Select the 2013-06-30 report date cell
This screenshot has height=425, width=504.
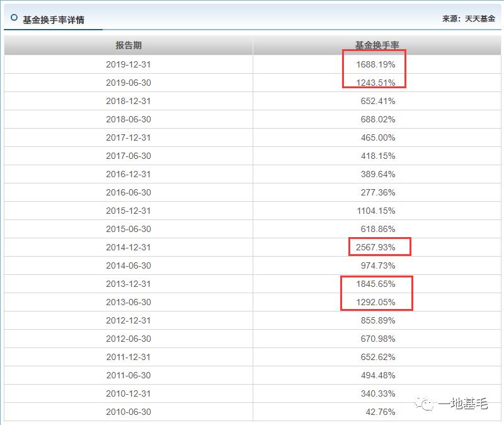[x=129, y=303]
